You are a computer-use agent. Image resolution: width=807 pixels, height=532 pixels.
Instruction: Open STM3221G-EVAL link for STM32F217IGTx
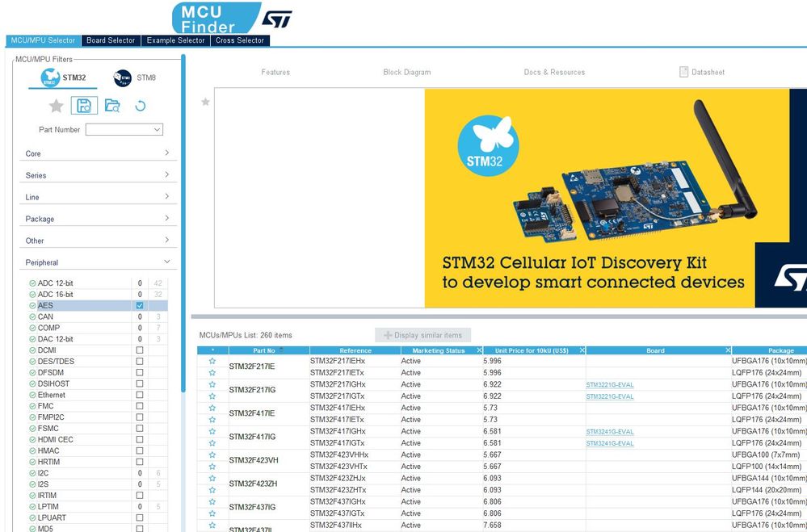pyautogui.click(x=610, y=396)
